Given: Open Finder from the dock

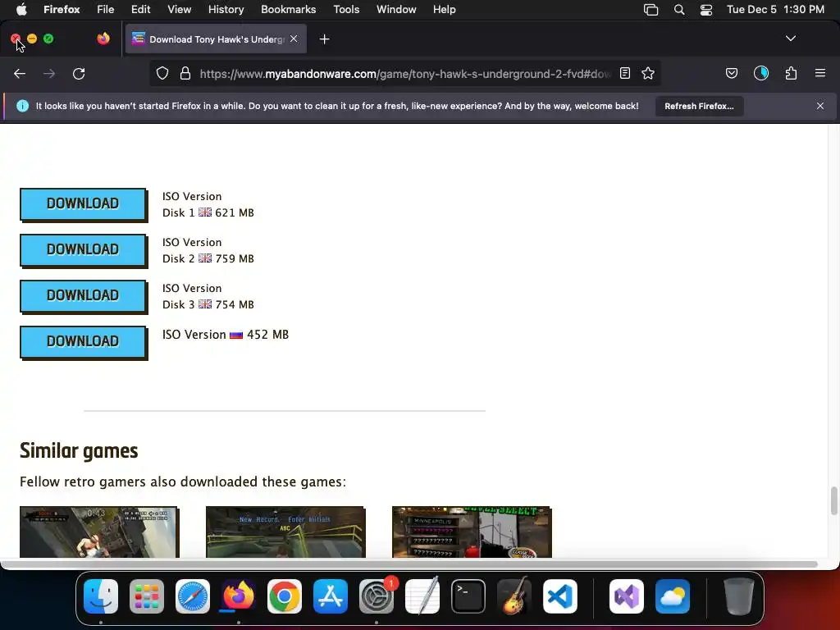Looking at the screenshot, I should (101, 596).
